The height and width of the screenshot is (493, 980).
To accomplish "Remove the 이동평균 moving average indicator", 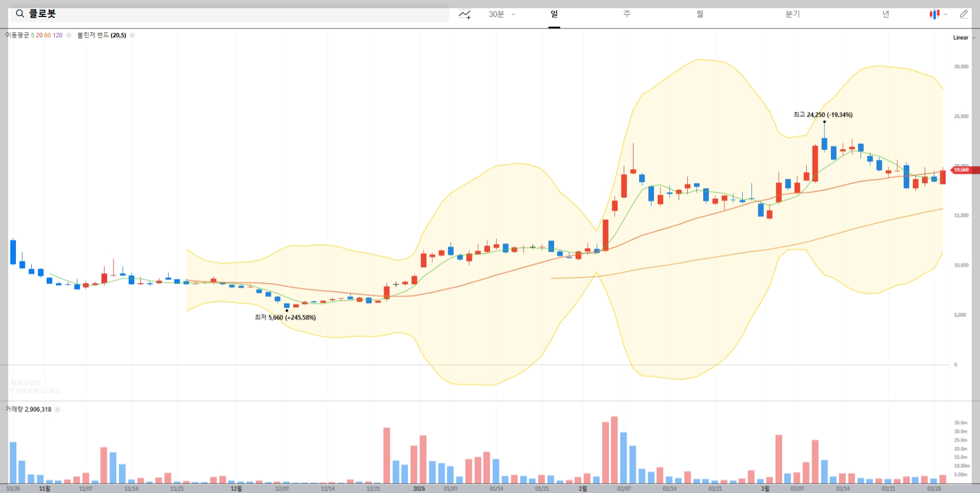I will pos(69,35).
